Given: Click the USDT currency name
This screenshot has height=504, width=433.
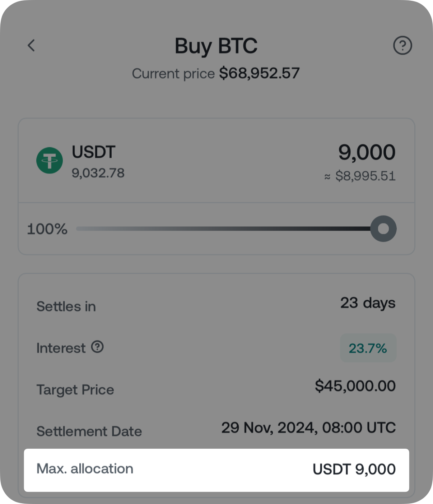Looking at the screenshot, I should coord(93,152).
